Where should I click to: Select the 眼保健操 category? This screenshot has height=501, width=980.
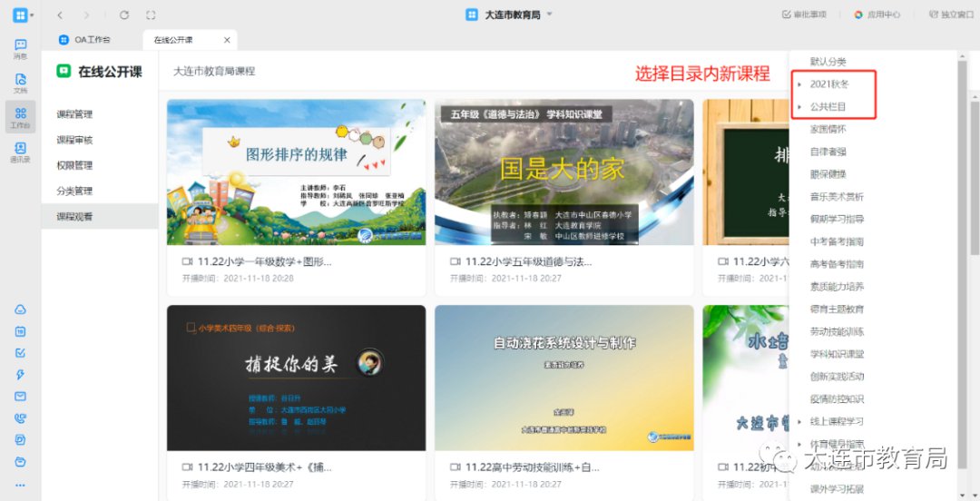pyautogui.click(x=828, y=174)
